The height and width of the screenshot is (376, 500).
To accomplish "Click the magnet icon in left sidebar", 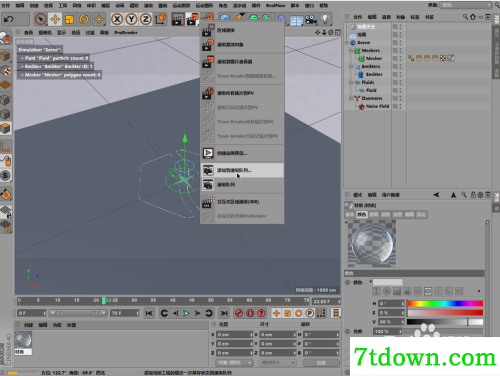I will tap(6, 194).
